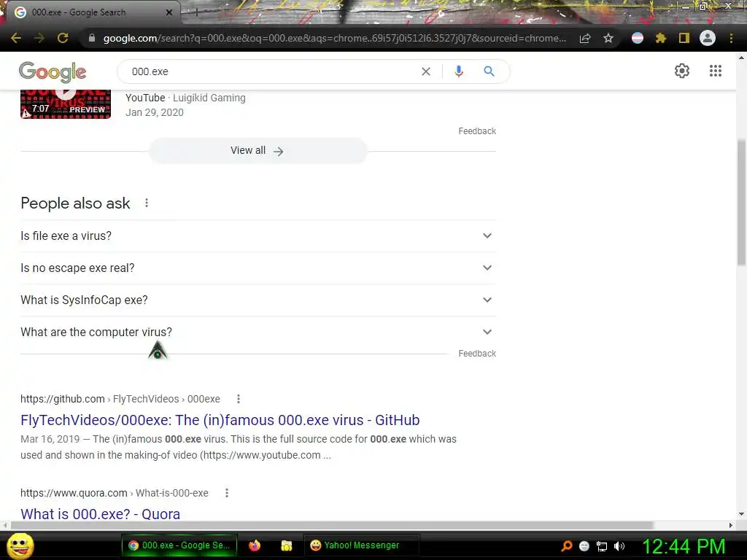
Task: Open a new tab with the plus button
Action: (196, 12)
